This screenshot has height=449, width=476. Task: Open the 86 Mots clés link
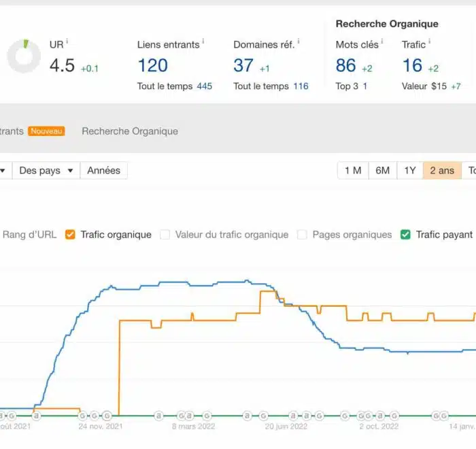345,65
